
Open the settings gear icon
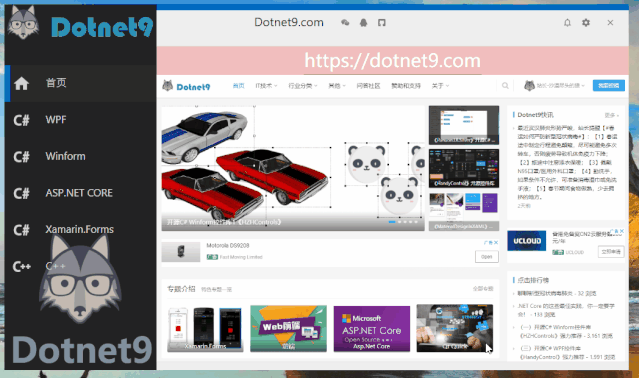click(x=586, y=23)
